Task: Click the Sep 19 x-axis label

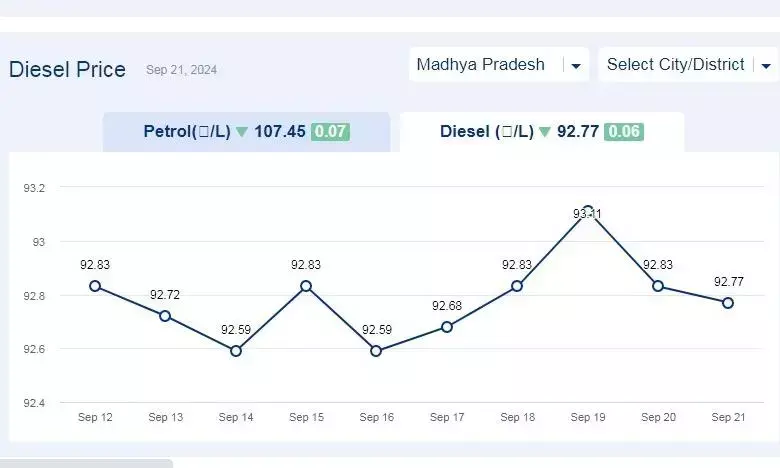Action: [x=588, y=417]
